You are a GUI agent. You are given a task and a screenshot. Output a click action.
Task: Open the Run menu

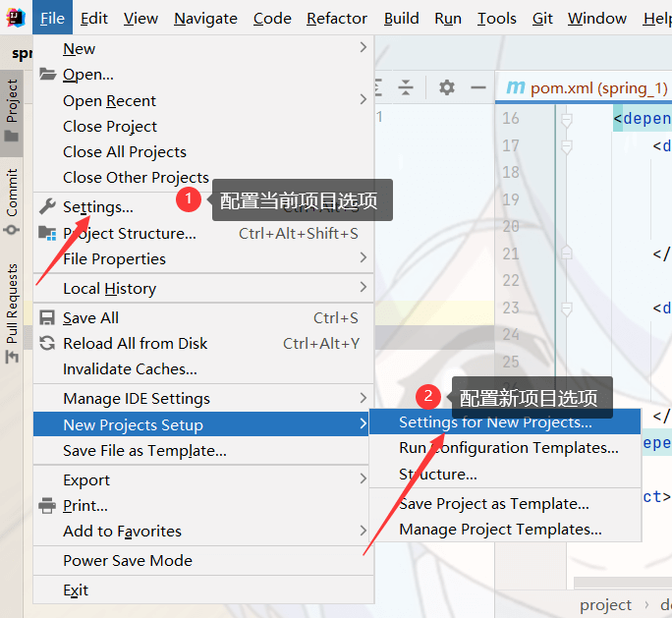point(448,18)
